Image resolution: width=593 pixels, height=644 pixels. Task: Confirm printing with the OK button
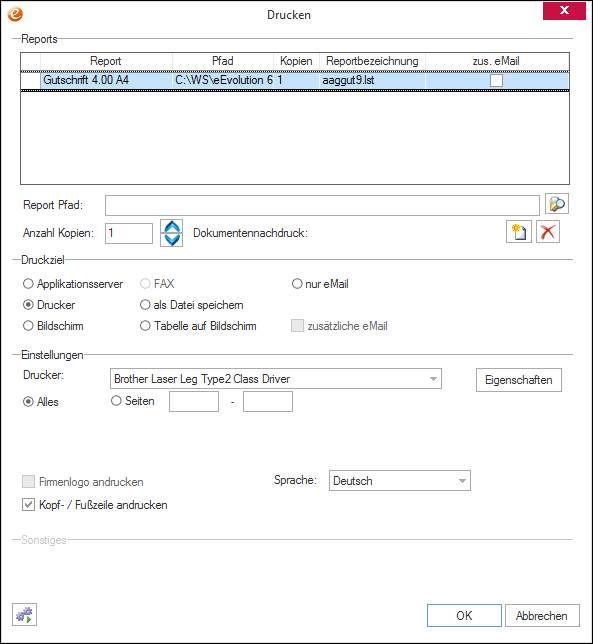click(464, 616)
